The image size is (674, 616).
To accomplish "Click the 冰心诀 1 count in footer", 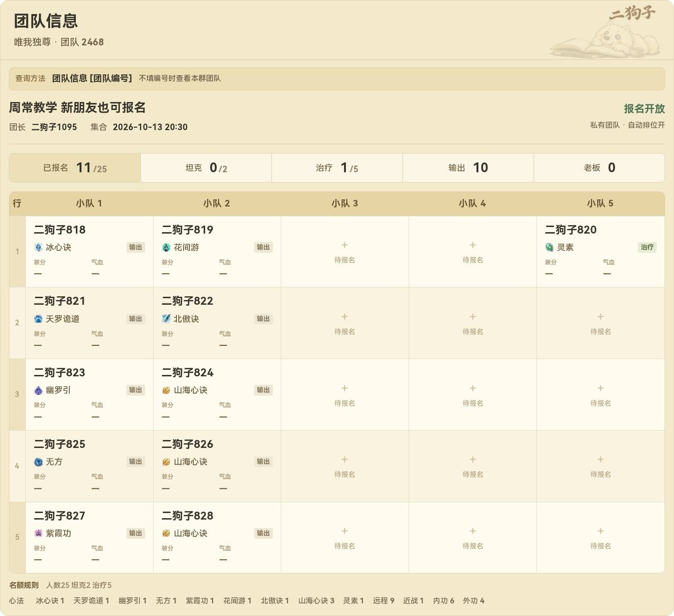I will [50, 601].
